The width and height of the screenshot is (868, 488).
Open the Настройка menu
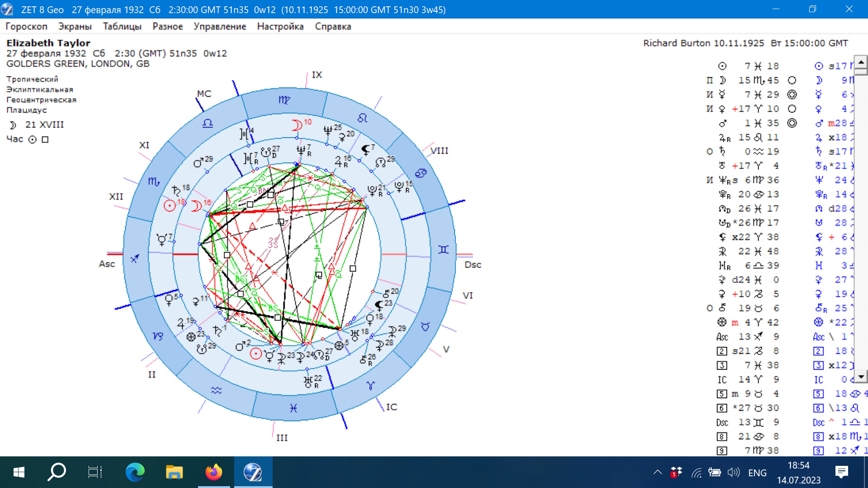280,26
